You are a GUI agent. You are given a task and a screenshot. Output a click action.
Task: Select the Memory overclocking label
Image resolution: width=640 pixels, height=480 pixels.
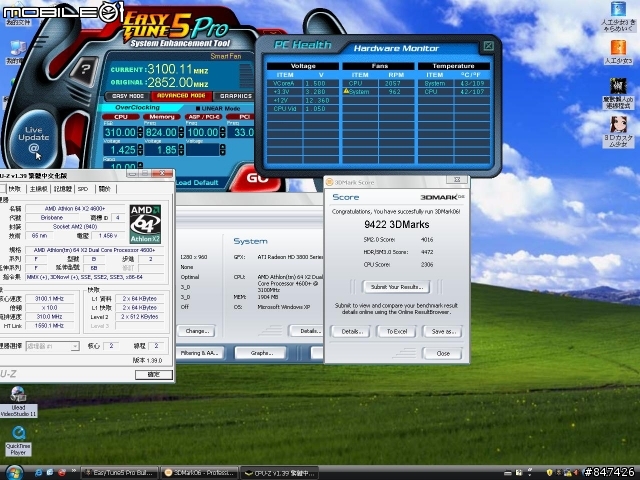[x=162, y=117]
